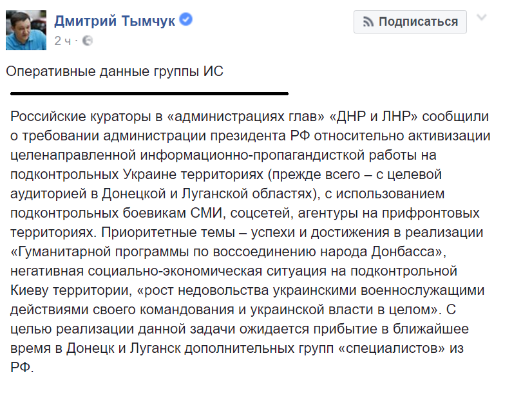Click the phrase 'Донецкой и Луганской областях'
This screenshot has height=405, width=532.
tap(207, 194)
